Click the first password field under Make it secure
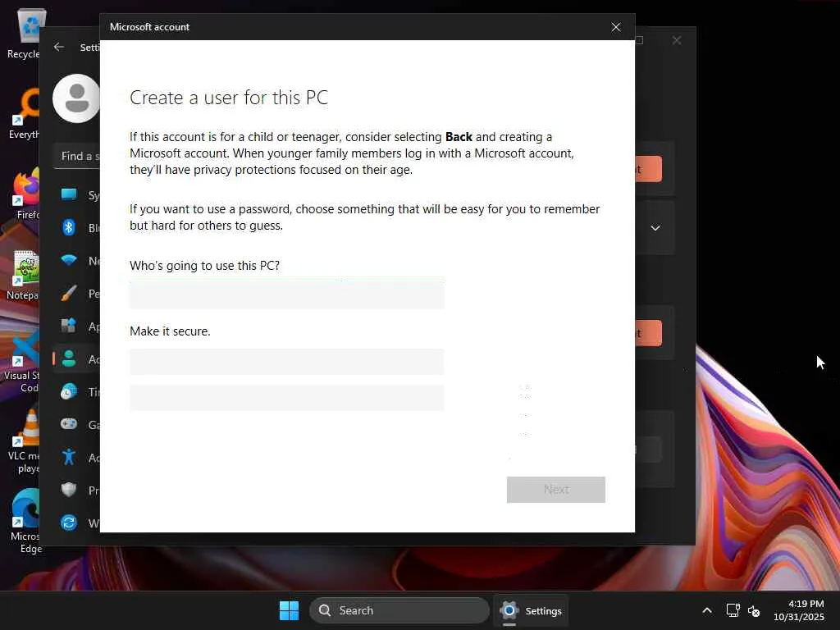 click(x=286, y=362)
